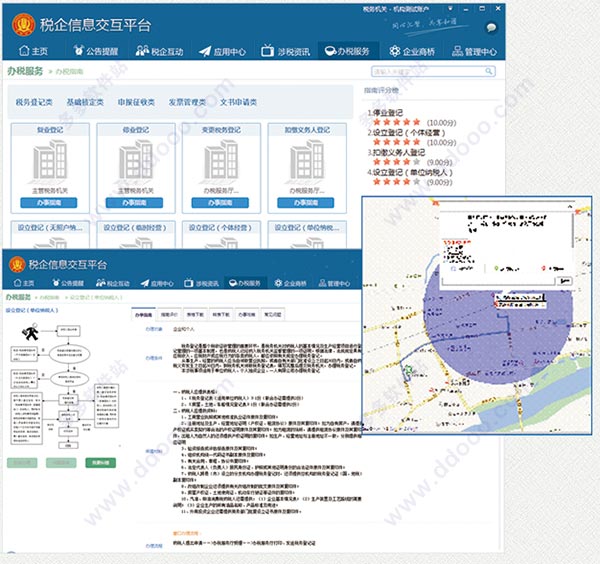Click 涉税资讯 TV icon in top window
Image resolution: width=600 pixels, height=564 pixels.
pyautogui.click(x=267, y=50)
